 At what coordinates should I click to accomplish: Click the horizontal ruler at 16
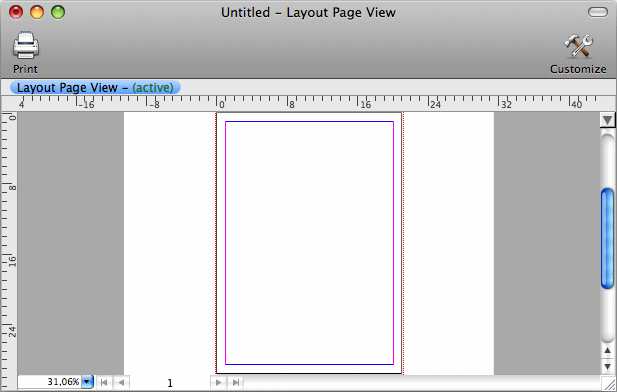[366, 104]
